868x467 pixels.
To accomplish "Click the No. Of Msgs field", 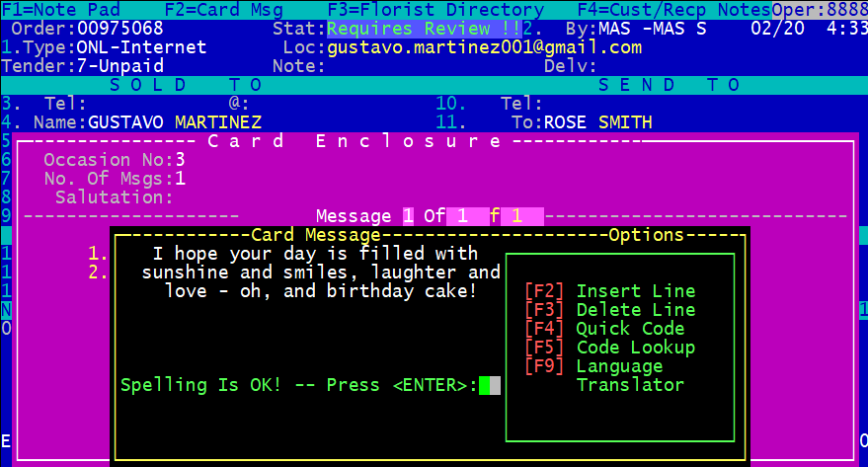I will [x=180, y=179].
